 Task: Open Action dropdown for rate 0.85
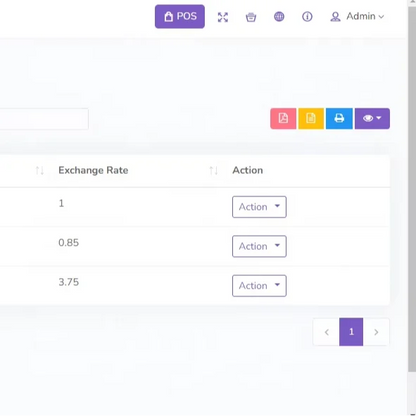(259, 246)
